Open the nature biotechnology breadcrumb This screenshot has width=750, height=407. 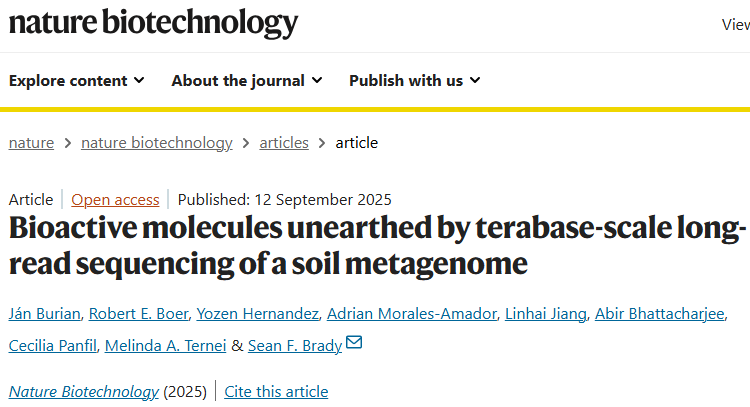(156, 142)
